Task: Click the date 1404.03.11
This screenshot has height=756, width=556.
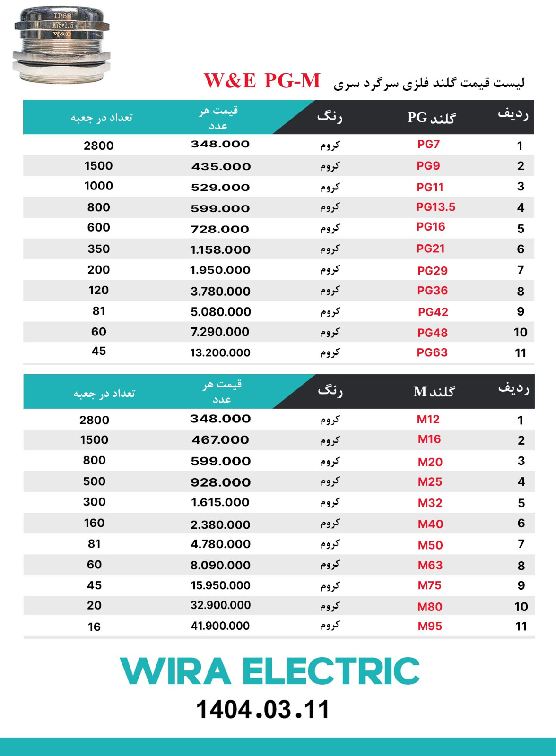Action: tap(263, 710)
